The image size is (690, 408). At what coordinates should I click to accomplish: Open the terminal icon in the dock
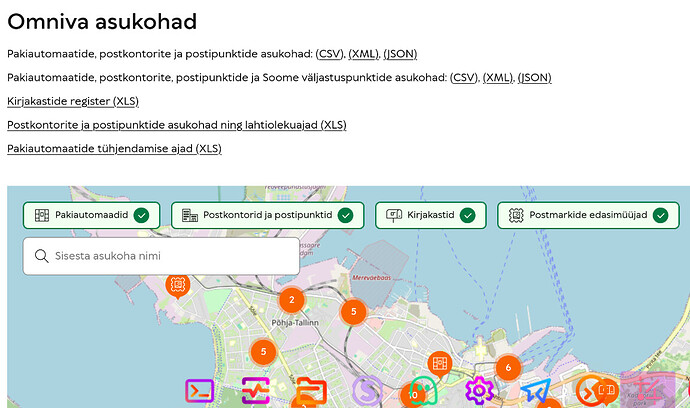(x=199, y=391)
